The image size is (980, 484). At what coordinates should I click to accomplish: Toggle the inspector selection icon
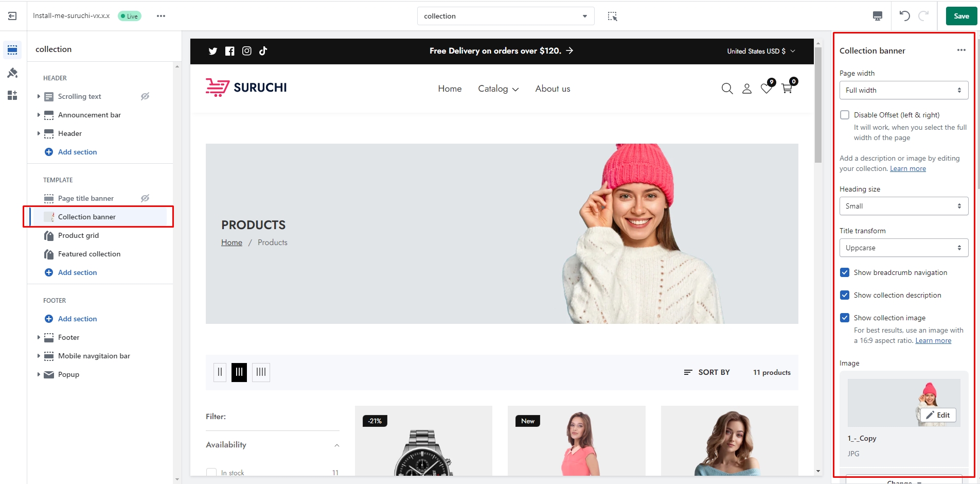click(x=612, y=16)
